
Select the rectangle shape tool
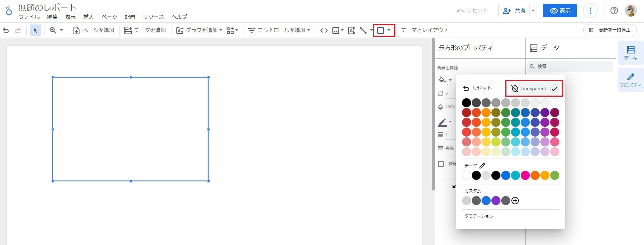(x=381, y=30)
